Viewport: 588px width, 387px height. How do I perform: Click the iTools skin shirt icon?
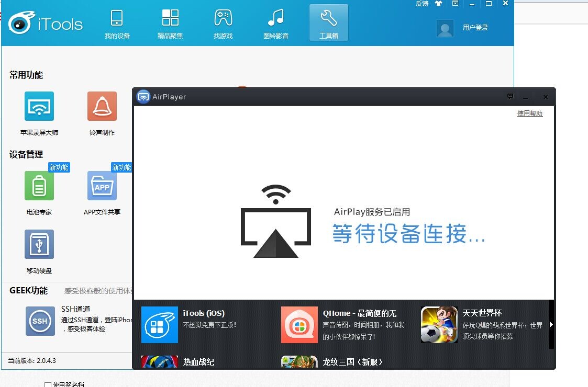pyautogui.click(x=438, y=3)
